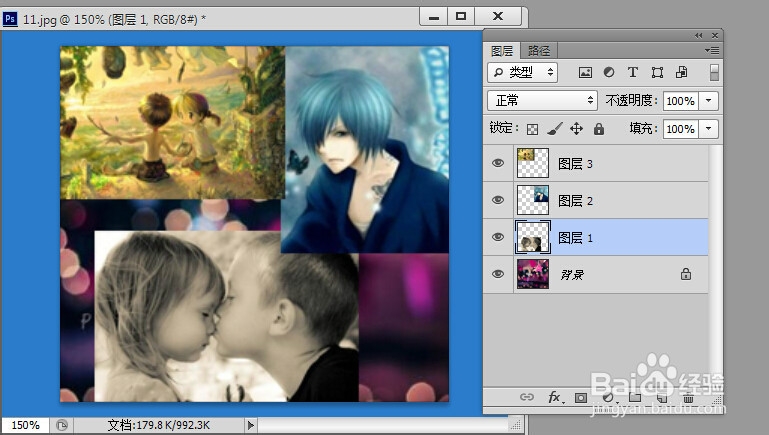Add a layer style via fx icon
Image resolution: width=769 pixels, height=435 pixels.
click(555, 397)
